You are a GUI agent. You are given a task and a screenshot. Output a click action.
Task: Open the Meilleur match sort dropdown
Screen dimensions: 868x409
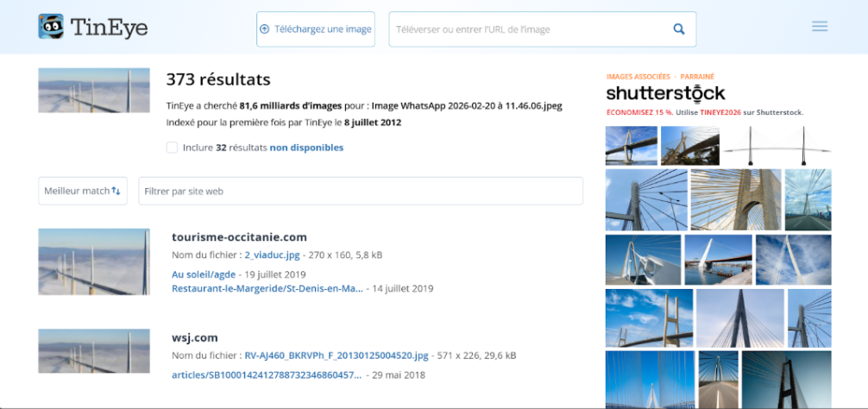pyautogui.click(x=83, y=191)
